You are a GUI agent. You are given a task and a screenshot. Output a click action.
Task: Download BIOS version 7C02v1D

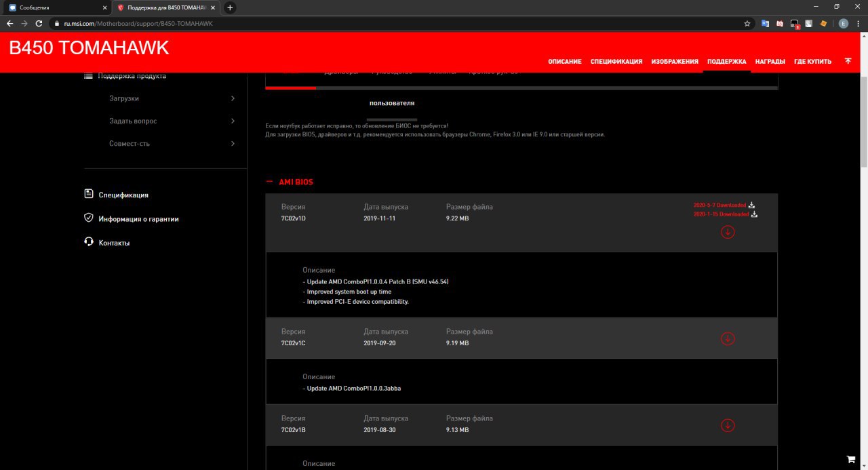click(728, 232)
